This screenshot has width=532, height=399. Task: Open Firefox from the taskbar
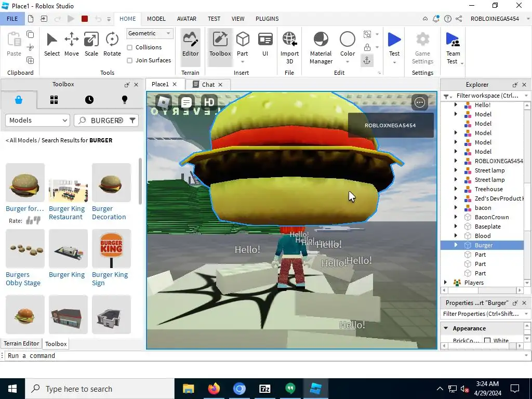pyautogui.click(x=214, y=389)
